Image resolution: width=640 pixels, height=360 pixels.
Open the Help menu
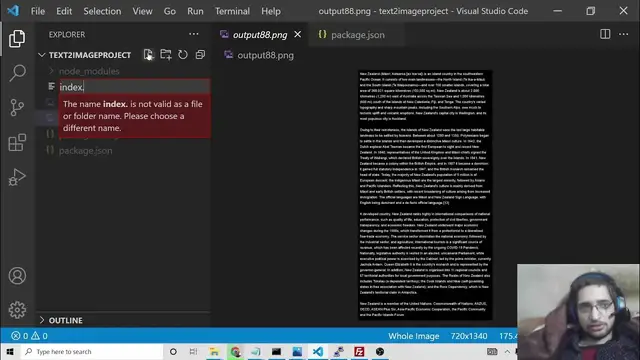pyautogui.click(x=271, y=11)
